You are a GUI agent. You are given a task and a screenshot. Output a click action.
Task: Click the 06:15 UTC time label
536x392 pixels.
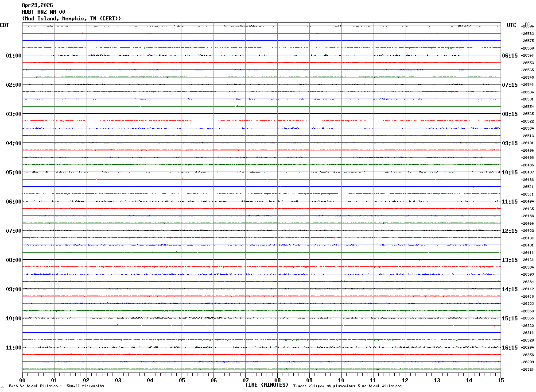(x=510, y=56)
